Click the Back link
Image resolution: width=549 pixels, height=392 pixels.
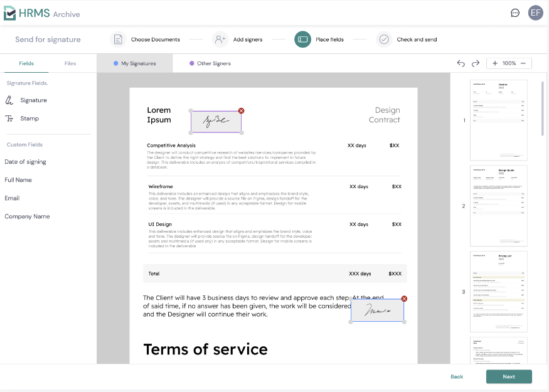[x=457, y=376]
